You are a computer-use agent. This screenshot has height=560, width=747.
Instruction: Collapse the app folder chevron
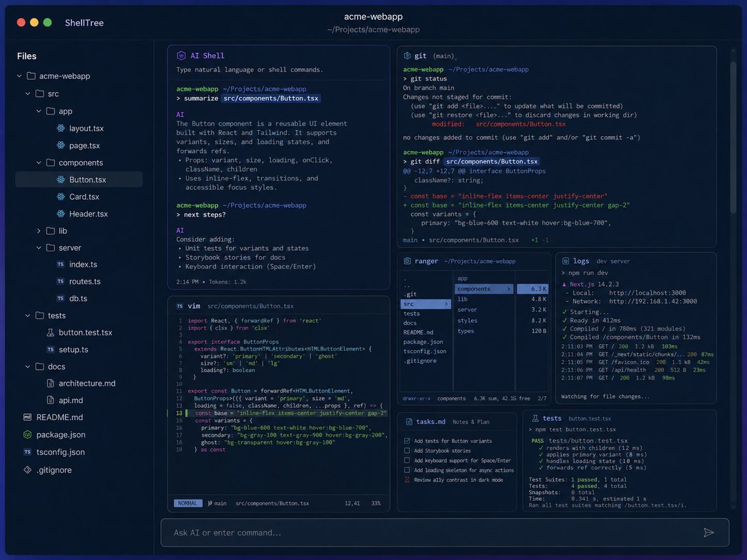[x=38, y=111]
